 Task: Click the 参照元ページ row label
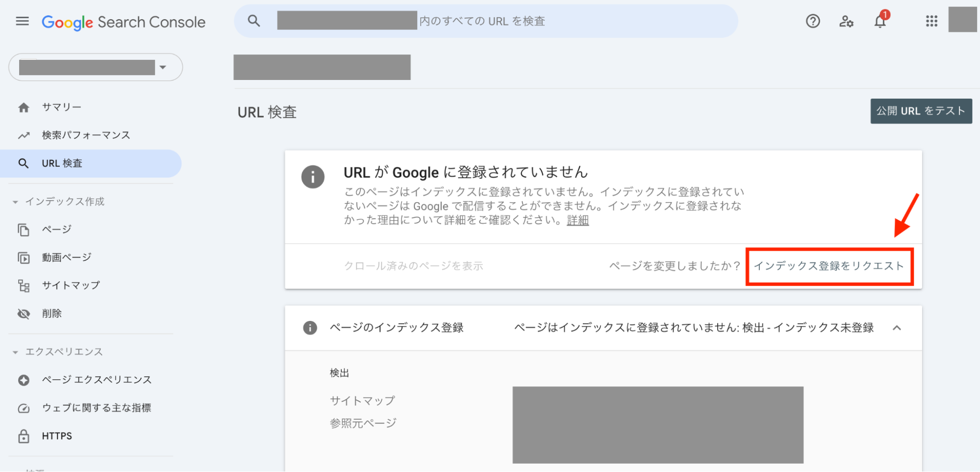(x=363, y=423)
